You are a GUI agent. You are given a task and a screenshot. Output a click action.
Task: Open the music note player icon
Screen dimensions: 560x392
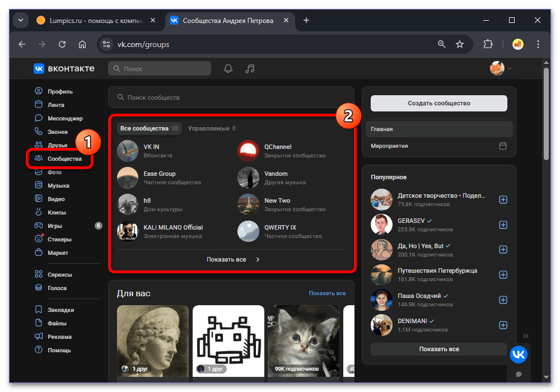coord(250,68)
